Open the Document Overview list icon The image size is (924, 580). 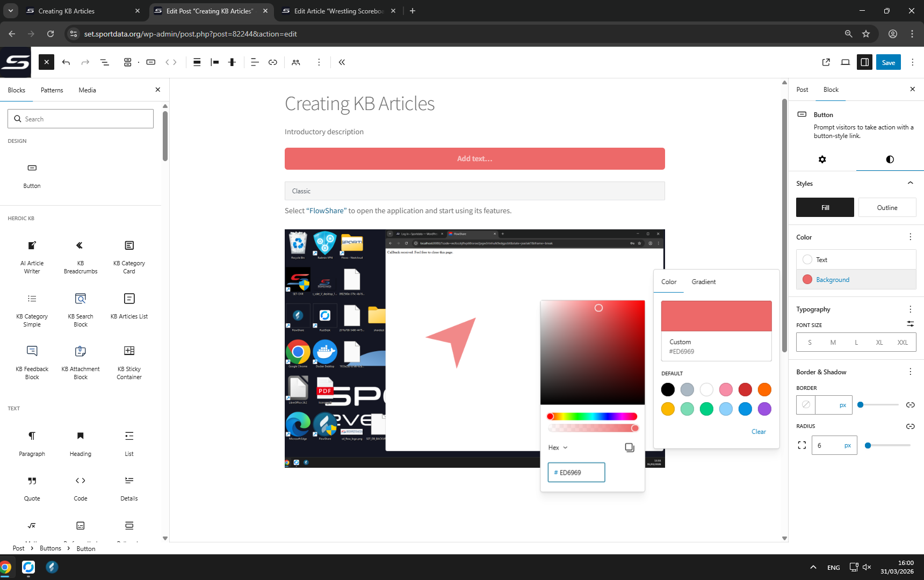(x=105, y=62)
